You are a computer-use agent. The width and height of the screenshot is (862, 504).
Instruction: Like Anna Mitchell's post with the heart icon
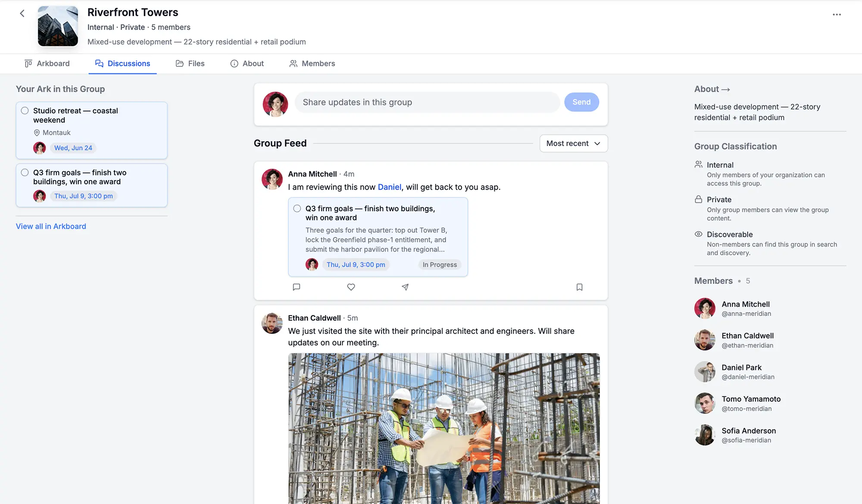[x=351, y=287]
